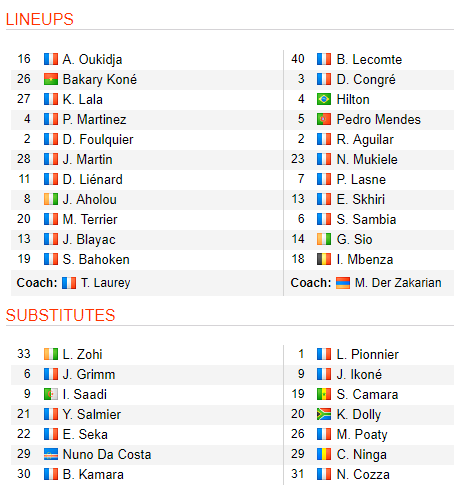
Task: Click Burkina Faso flag beside Bakary Koné
Action: (x=51, y=79)
